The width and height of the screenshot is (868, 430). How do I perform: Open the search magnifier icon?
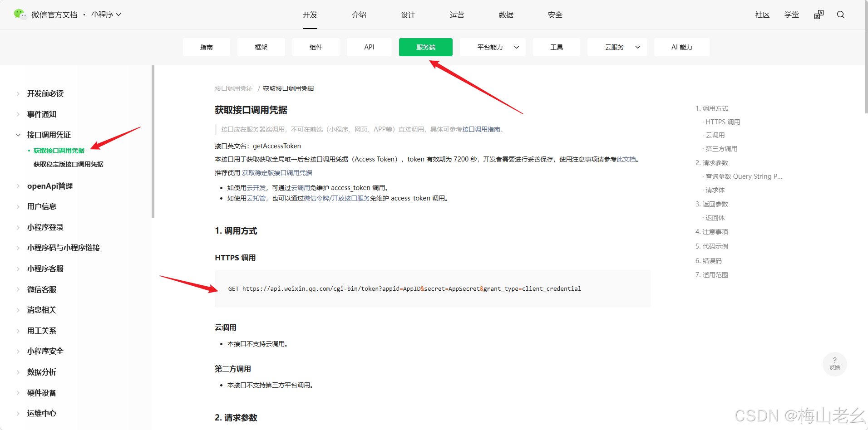tap(841, 15)
